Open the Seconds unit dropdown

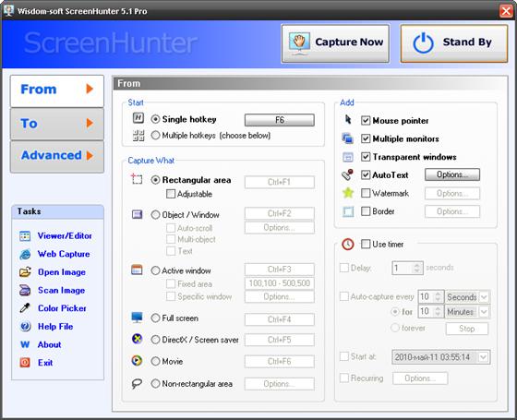pos(484,296)
